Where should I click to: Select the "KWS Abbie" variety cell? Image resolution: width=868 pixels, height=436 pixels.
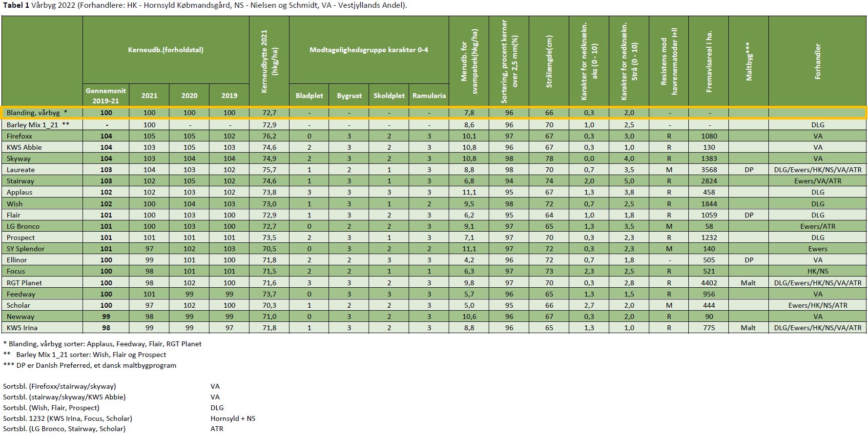pos(24,147)
